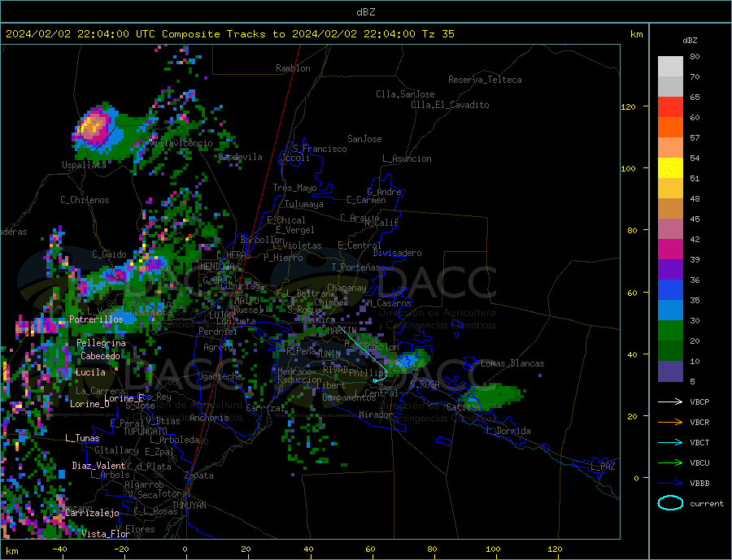Click the 'dBZ' title at the top

tap(365, 12)
